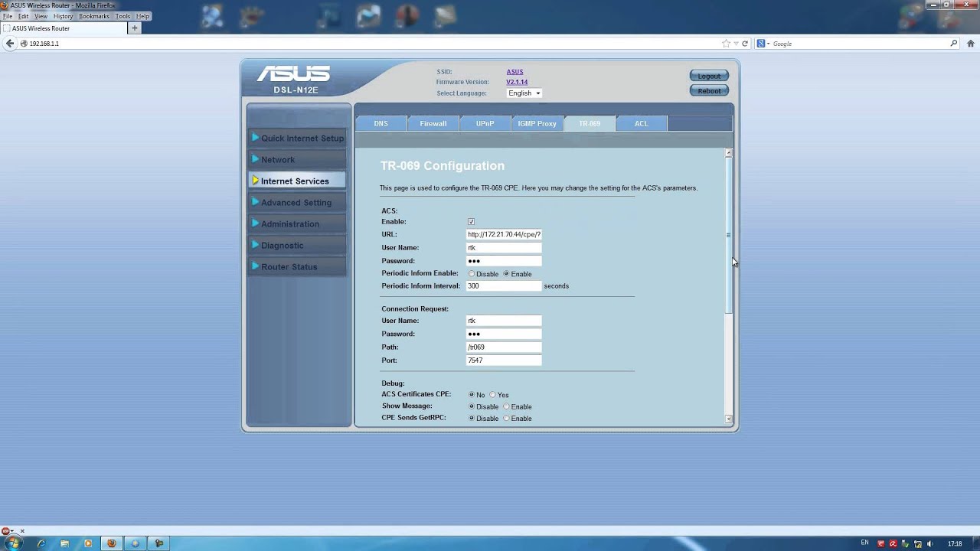Click the Periodic Inform Interval field
This screenshot has width=980, height=551.
[504, 286]
